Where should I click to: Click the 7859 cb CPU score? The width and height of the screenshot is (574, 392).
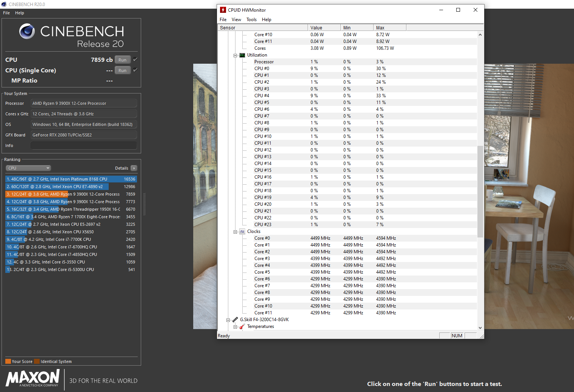coord(102,60)
